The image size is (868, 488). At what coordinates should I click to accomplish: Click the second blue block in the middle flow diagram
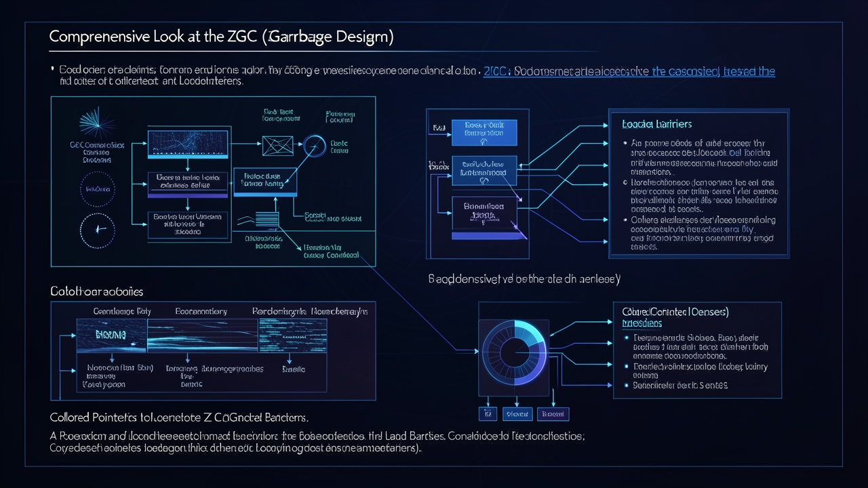(484, 171)
